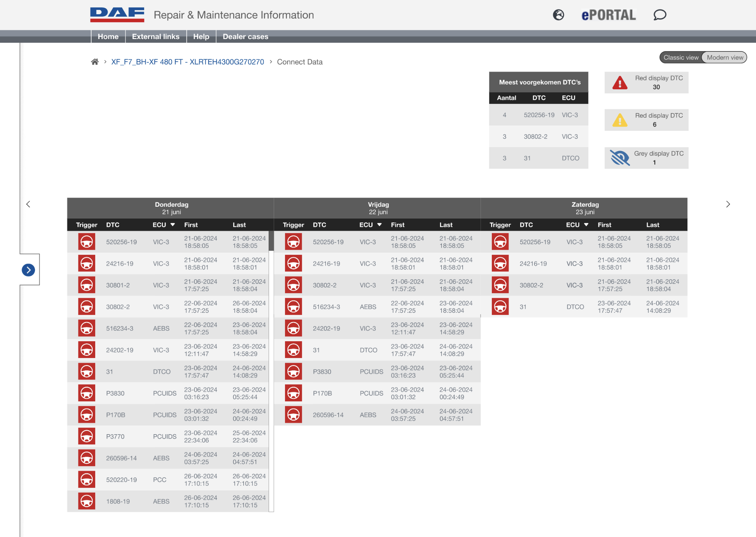Click trigger icon for Zaterdag 31 DTCO row
756x537 pixels.
[500, 307]
